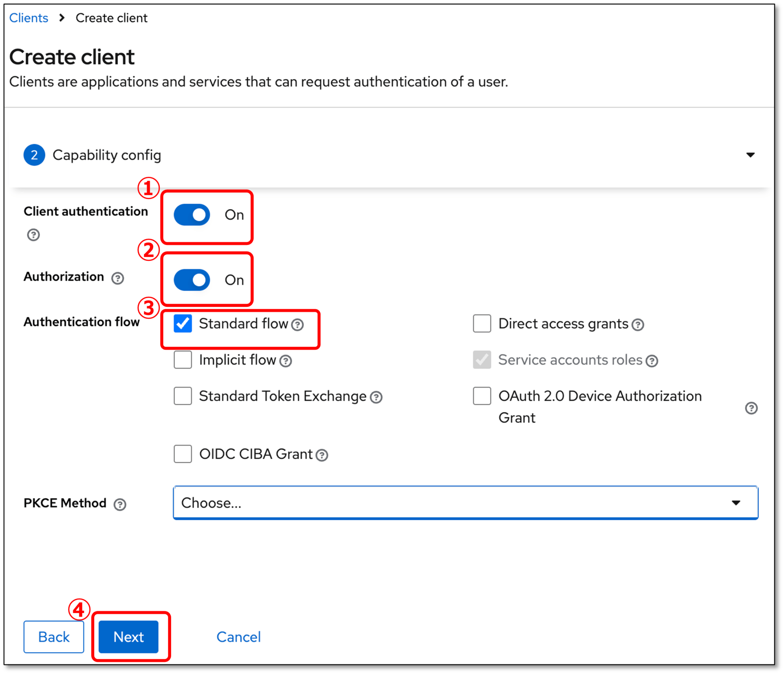Click Implicit flow help icon
784x674 pixels.
click(x=286, y=361)
